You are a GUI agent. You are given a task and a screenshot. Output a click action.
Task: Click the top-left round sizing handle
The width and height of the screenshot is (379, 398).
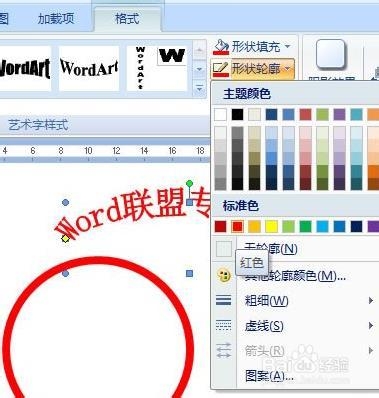pyautogui.click(x=66, y=202)
